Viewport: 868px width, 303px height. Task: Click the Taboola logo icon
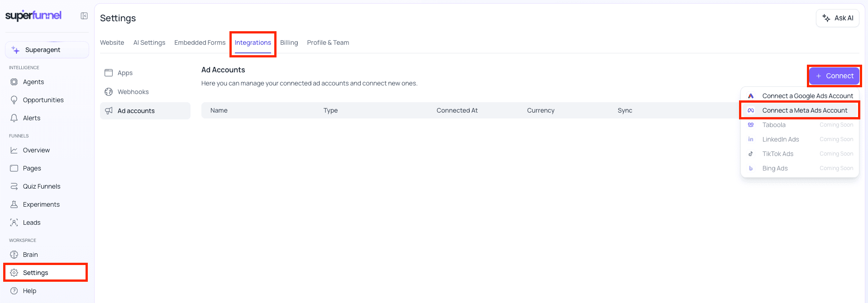coord(751,125)
